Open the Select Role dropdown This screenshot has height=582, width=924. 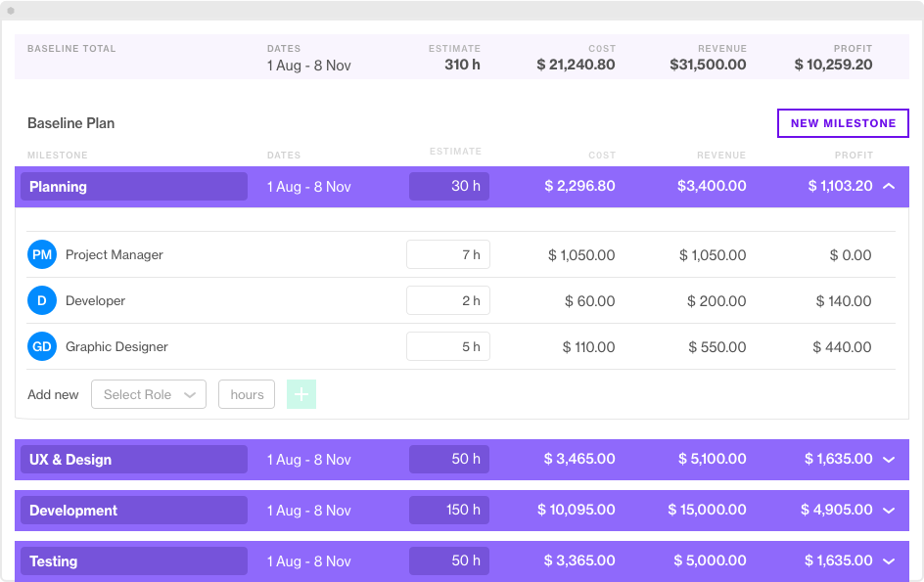(148, 394)
